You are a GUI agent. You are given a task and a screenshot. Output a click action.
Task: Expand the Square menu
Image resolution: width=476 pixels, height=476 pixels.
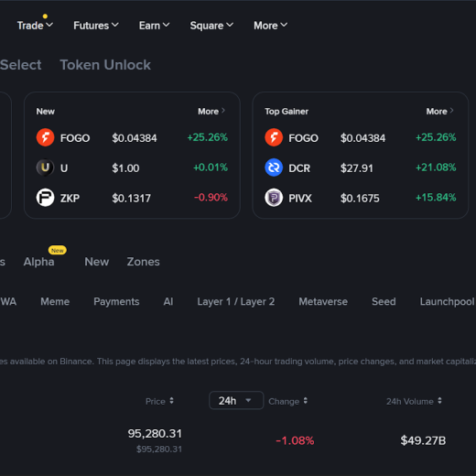pyautogui.click(x=211, y=26)
